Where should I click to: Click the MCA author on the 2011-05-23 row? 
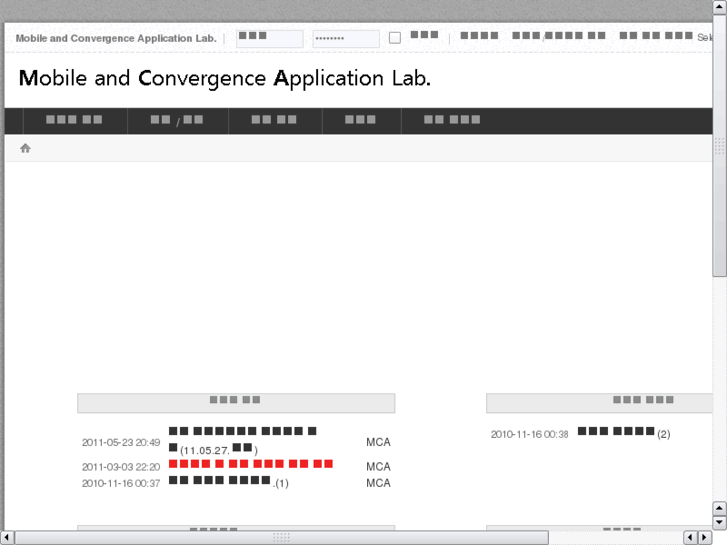(378, 442)
